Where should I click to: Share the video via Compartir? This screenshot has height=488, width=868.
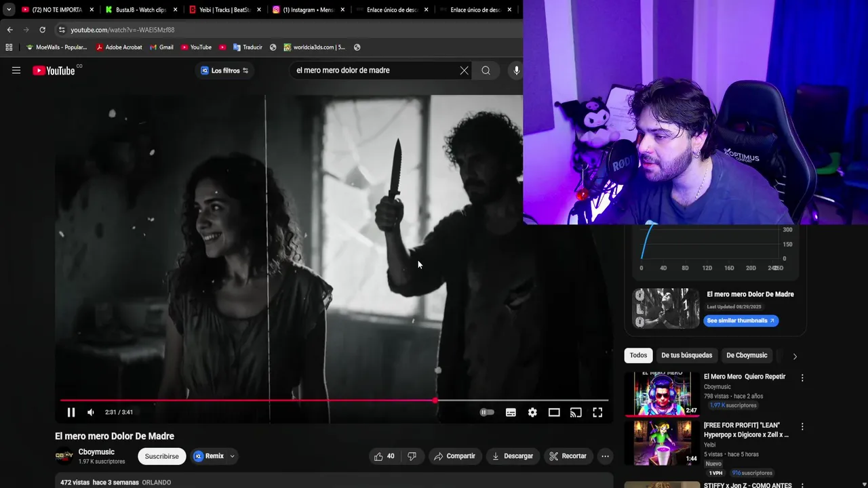(455, 456)
